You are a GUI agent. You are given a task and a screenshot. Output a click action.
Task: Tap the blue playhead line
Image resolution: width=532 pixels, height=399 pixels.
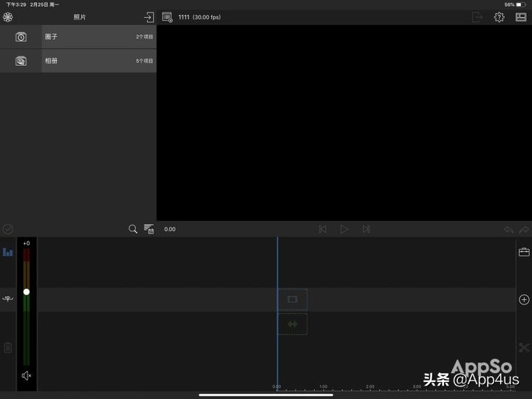click(x=277, y=314)
